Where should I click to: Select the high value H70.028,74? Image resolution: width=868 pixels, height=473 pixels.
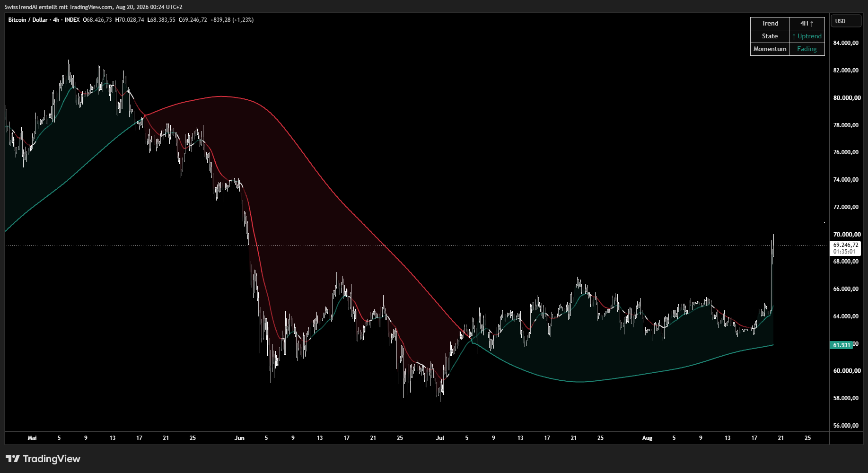(130, 20)
